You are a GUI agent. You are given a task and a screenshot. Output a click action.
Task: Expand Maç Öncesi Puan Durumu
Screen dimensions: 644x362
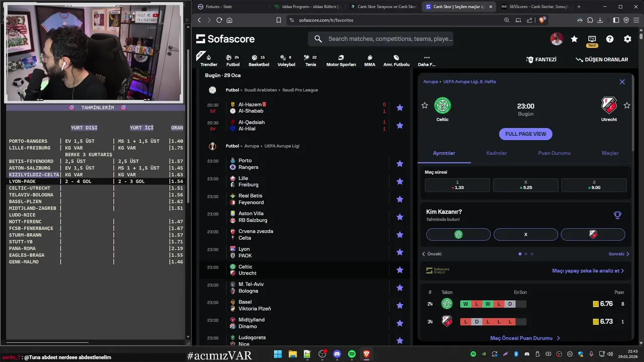tap(525, 338)
